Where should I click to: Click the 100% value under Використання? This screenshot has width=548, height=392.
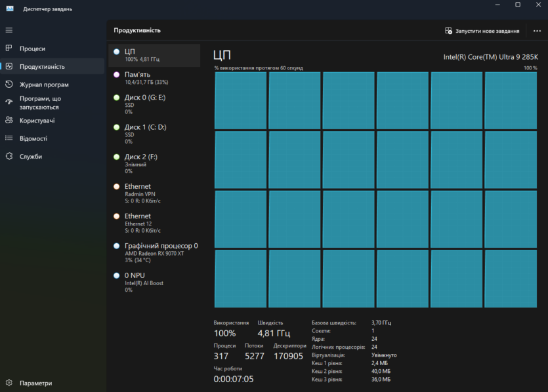tap(224, 334)
